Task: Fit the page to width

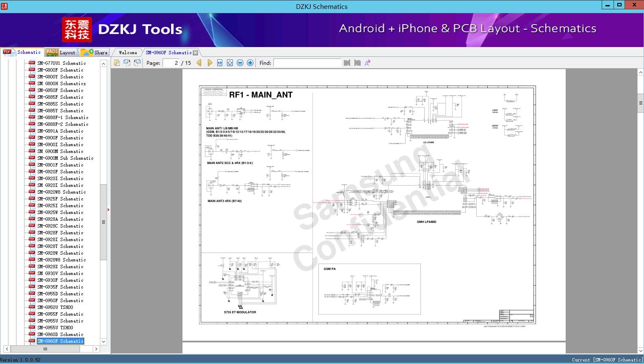Action: point(220,63)
